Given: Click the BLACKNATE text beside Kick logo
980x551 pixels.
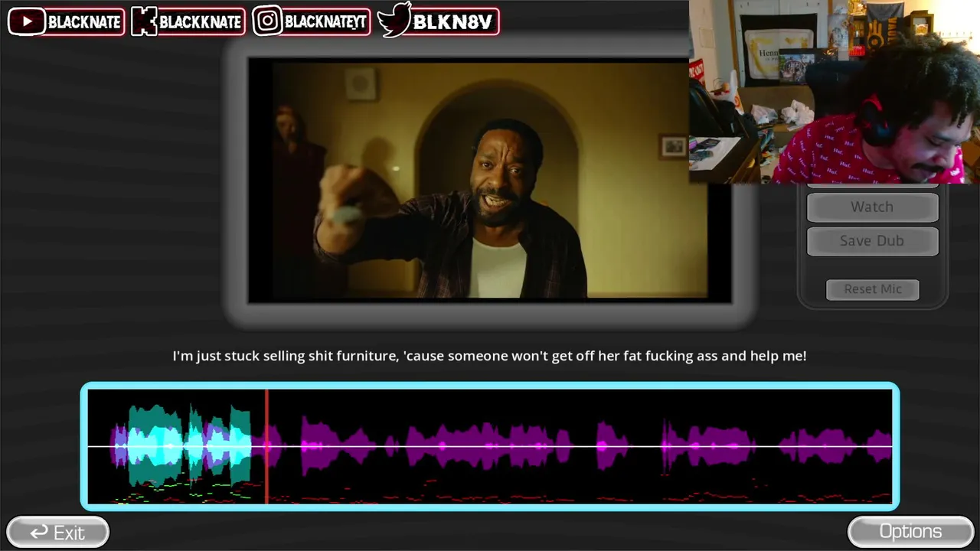Looking at the screenshot, I should point(200,22).
